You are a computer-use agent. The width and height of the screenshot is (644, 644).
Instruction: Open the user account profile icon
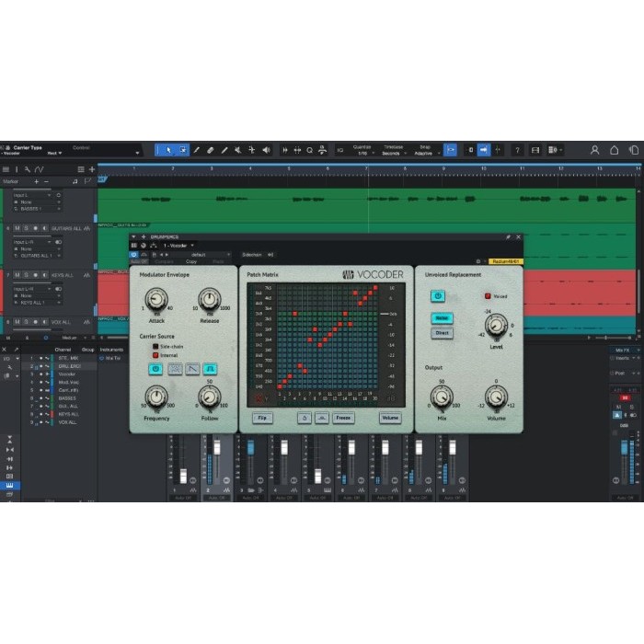click(594, 150)
